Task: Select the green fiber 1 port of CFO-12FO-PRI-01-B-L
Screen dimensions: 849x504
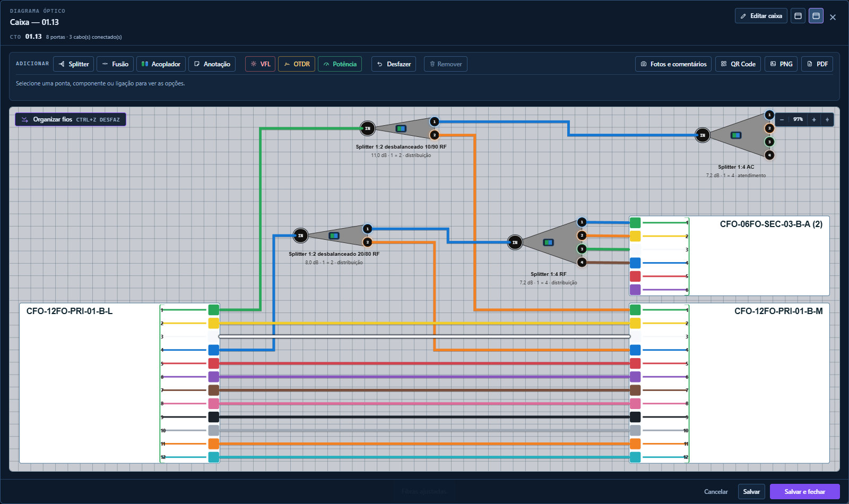Action: click(214, 310)
